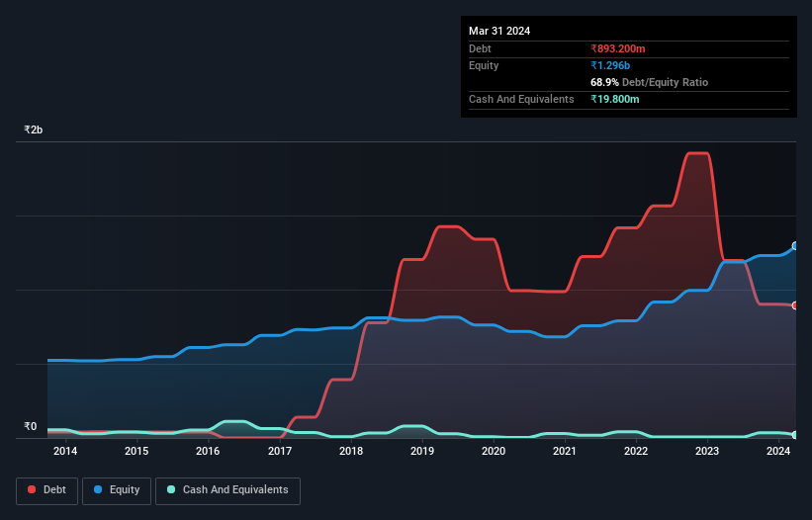Screen dimensions: 812x520
Task: Click the 2014 x-axis label
Action: pos(65,451)
